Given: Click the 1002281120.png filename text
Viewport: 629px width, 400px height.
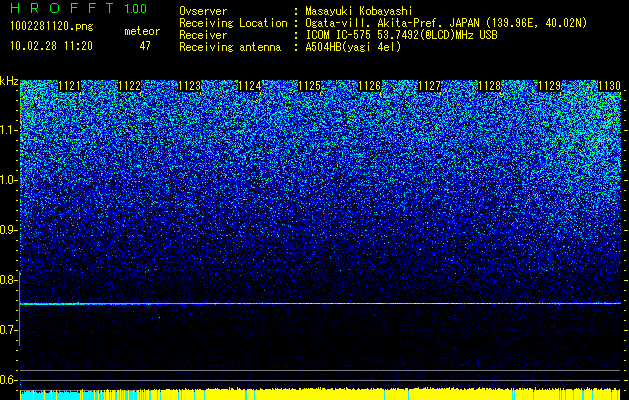Looking at the screenshot, I should (52, 27).
